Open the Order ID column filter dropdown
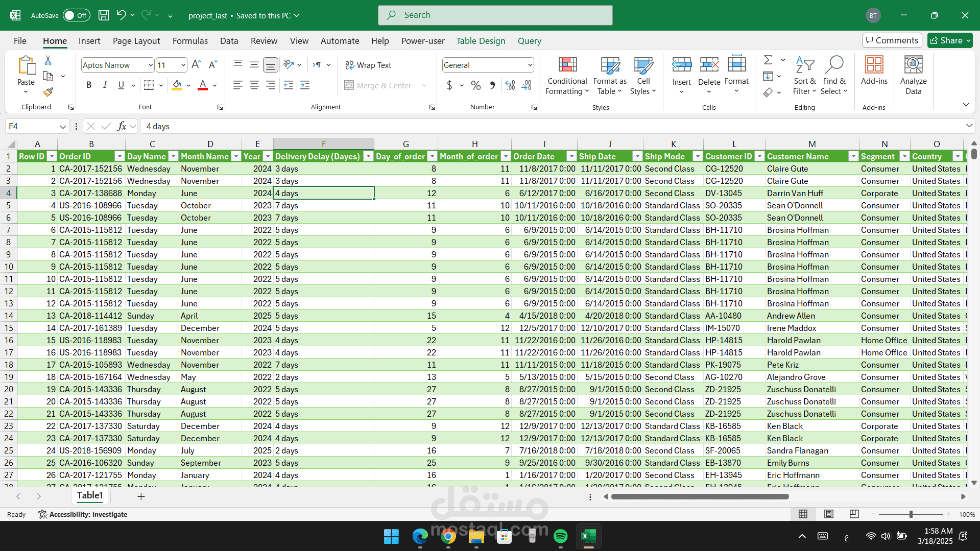The height and width of the screenshot is (551, 980). [119, 156]
